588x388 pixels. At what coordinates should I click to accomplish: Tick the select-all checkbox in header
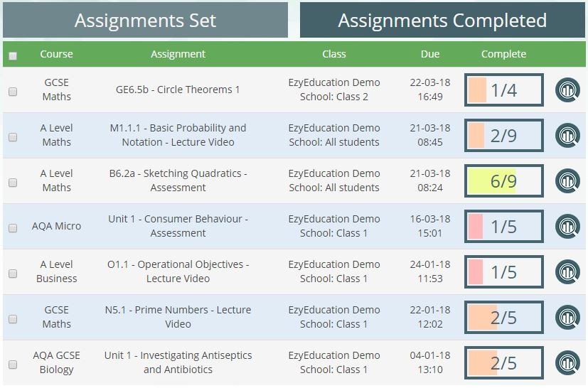point(13,56)
